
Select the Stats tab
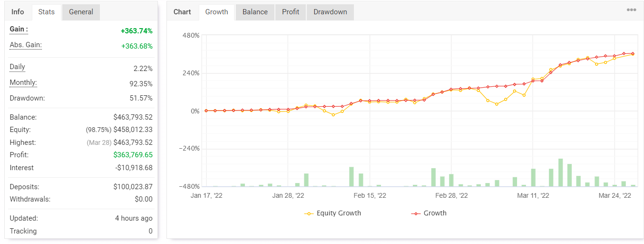coord(47,12)
